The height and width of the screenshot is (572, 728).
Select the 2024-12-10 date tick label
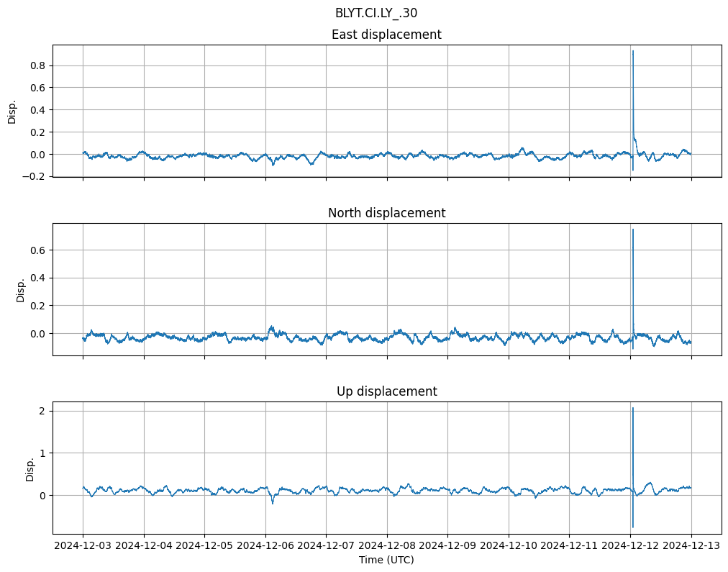(x=509, y=546)
